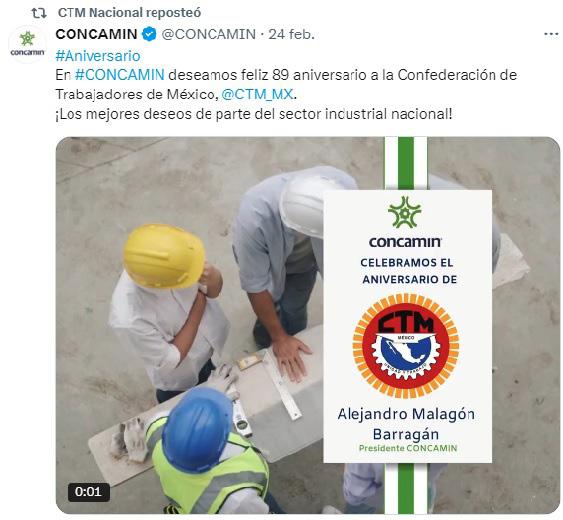Click the Alejandro Malagón Barragán name text
Screen dimensions: 563x520
406,424
